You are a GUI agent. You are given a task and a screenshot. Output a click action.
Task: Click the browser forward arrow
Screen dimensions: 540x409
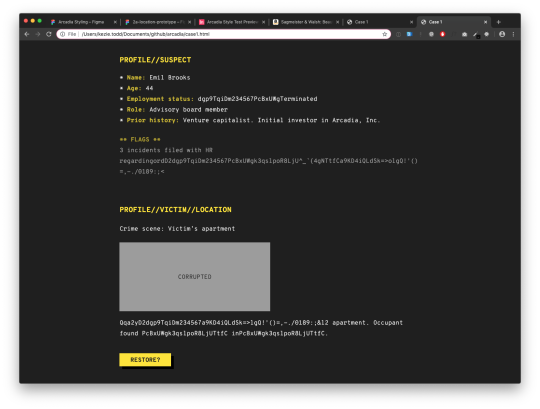(38, 34)
